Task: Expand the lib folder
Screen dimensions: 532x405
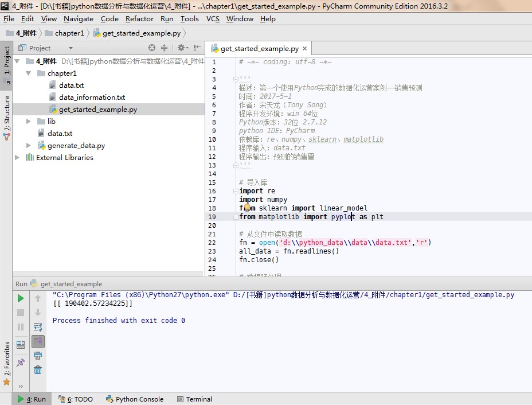Action: click(29, 121)
